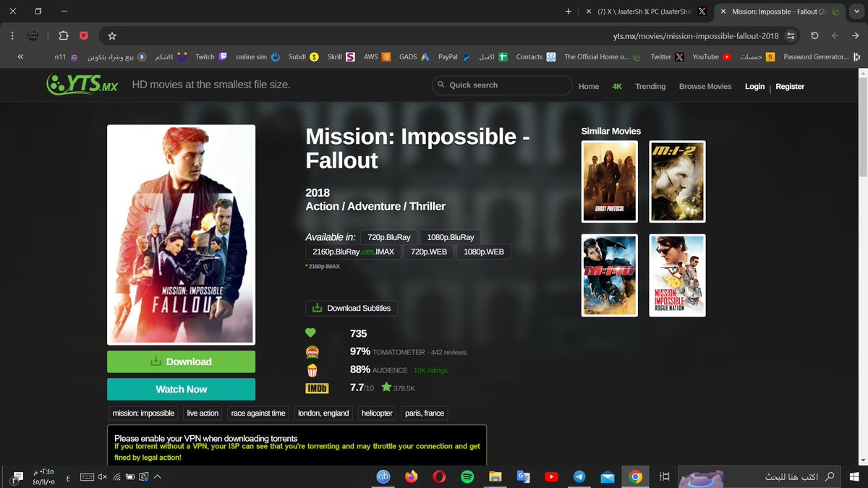The height and width of the screenshot is (488, 868).
Task: Click Download Subtitles button
Action: pyautogui.click(x=352, y=308)
